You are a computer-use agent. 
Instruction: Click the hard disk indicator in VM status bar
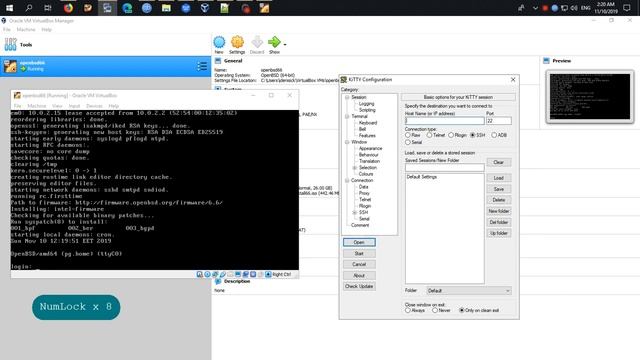coord(200,274)
